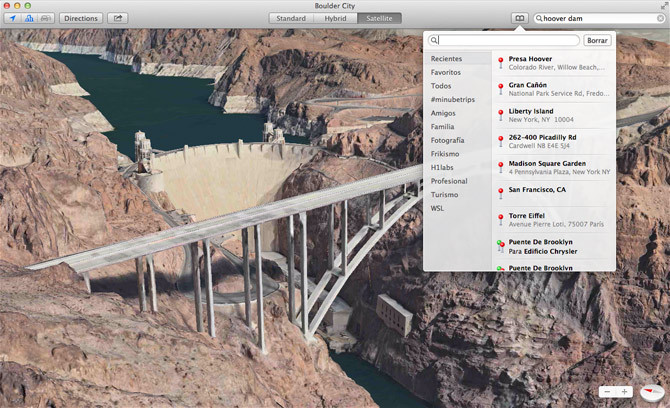Zoom out with the minus button
Screen dimensions: 670x408
[x=608, y=392]
